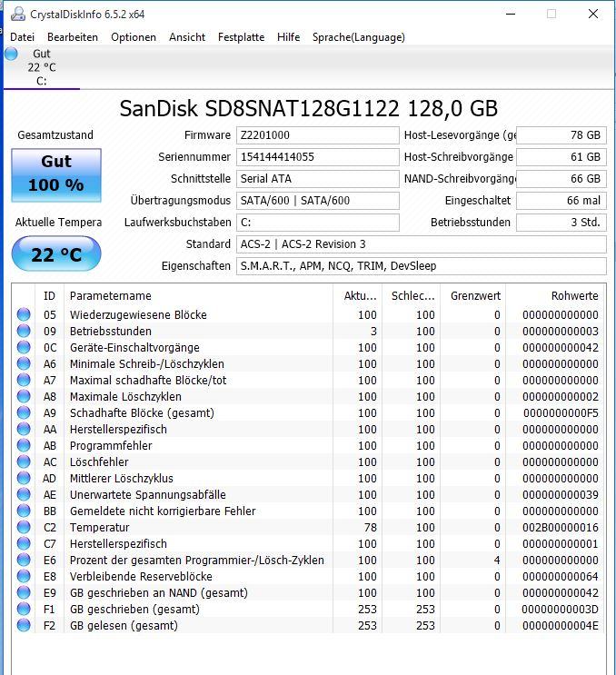Click the Eingeschaltet value 66 mal
The height and width of the screenshot is (675, 616).
coord(561,201)
